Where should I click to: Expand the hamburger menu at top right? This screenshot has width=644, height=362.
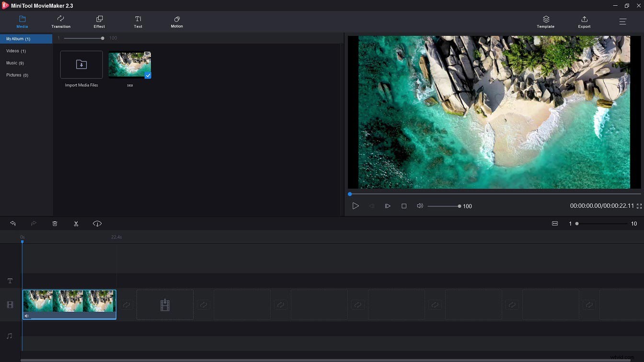coord(622,22)
